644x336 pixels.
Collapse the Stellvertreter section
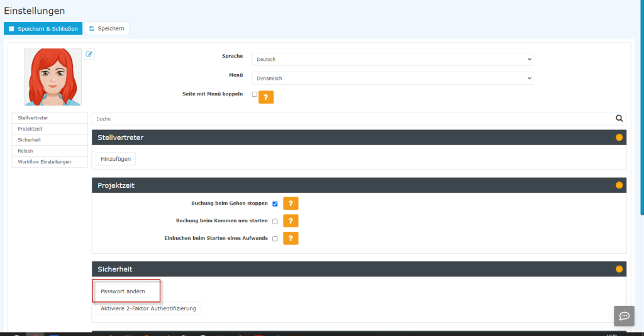(x=619, y=138)
